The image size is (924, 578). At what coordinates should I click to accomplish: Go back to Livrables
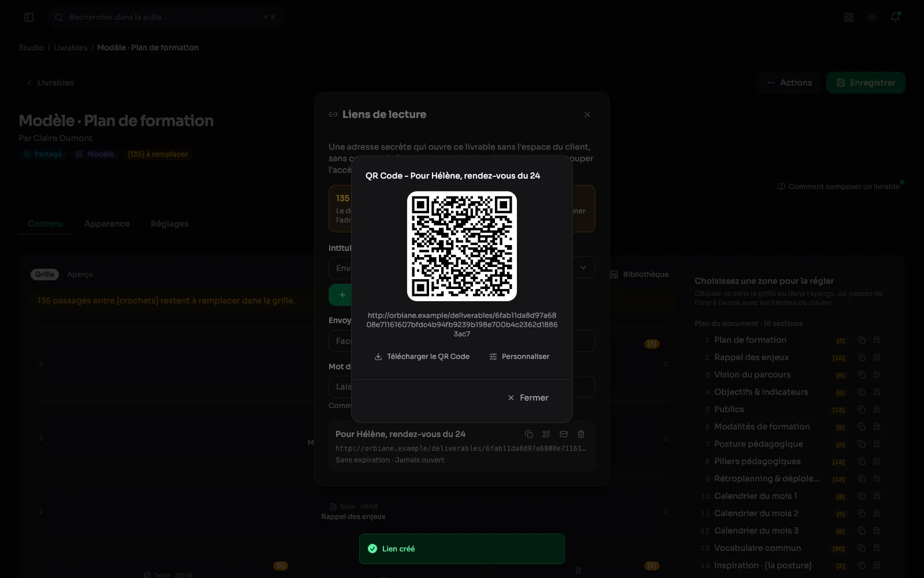[x=50, y=83]
